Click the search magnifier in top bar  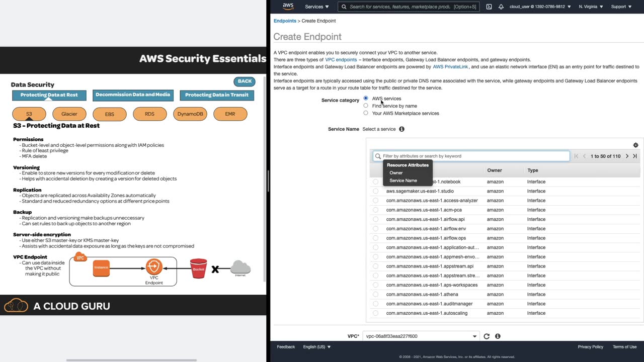point(344,7)
